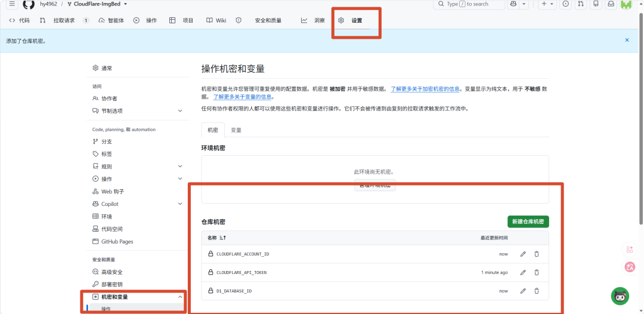The width and height of the screenshot is (644, 314).
Task: Select the 机密 tab
Action: pyautogui.click(x=213, y=130)
